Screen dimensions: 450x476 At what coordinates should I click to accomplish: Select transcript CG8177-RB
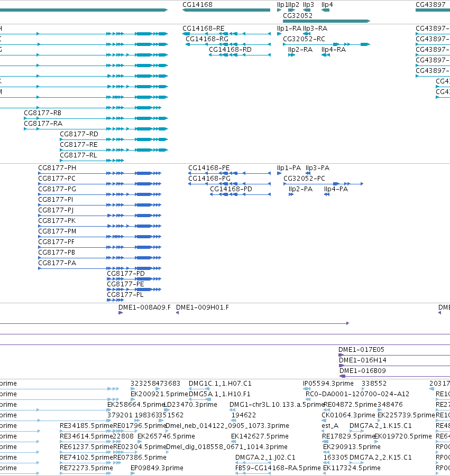point(42,113)
